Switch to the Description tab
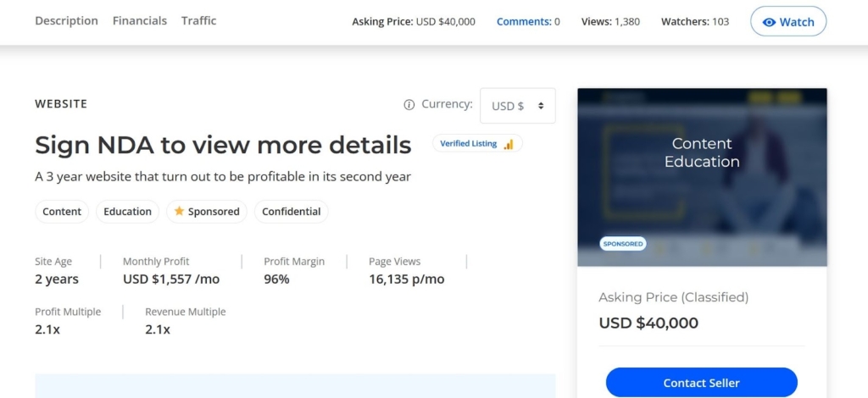 [66, 20]
